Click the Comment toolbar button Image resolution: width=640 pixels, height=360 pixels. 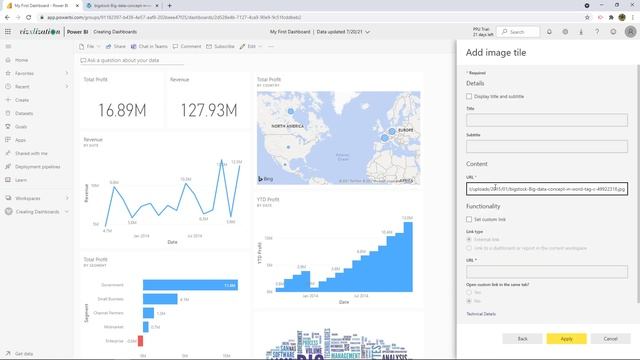tap(187, 47)
